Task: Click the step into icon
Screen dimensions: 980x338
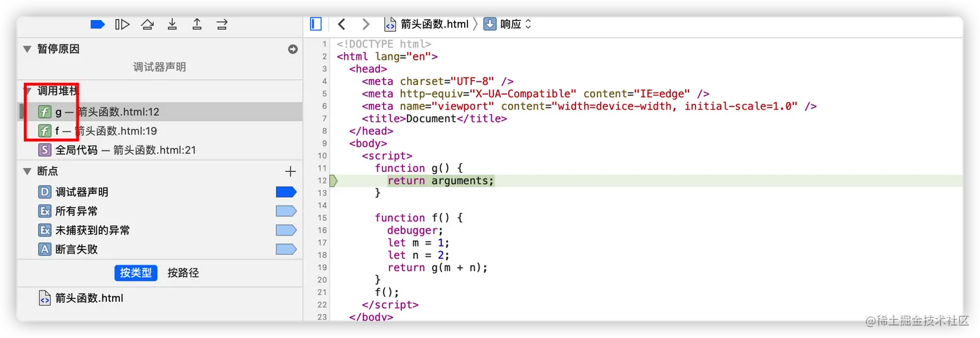Action: point(172,25)
